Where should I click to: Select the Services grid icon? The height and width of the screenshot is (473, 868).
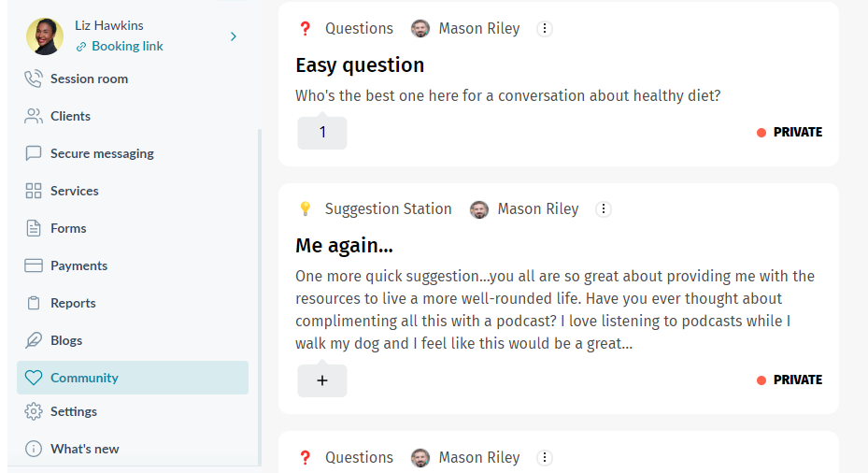click(x=34, y=191)
